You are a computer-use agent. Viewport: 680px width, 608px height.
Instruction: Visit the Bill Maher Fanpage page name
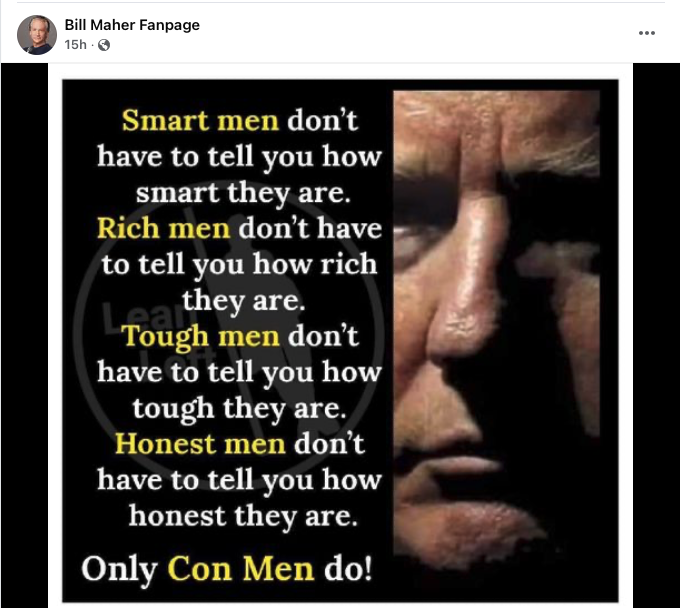click(x=132, y=25)
